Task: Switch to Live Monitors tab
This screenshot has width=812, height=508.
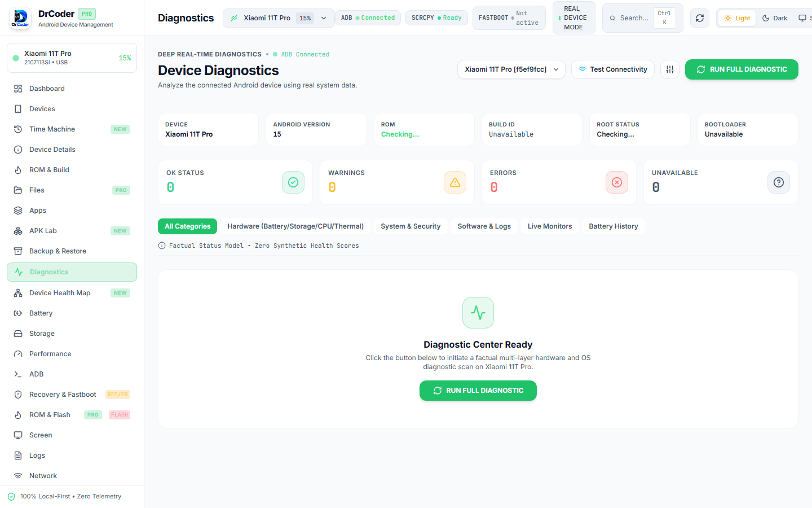Action: [550, 226]
